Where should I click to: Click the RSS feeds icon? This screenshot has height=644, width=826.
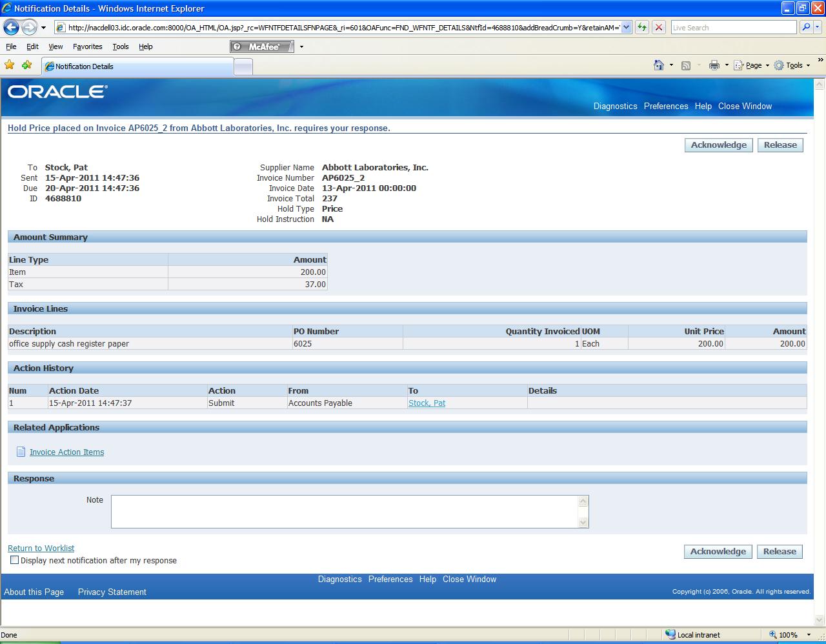pos(686,65)
